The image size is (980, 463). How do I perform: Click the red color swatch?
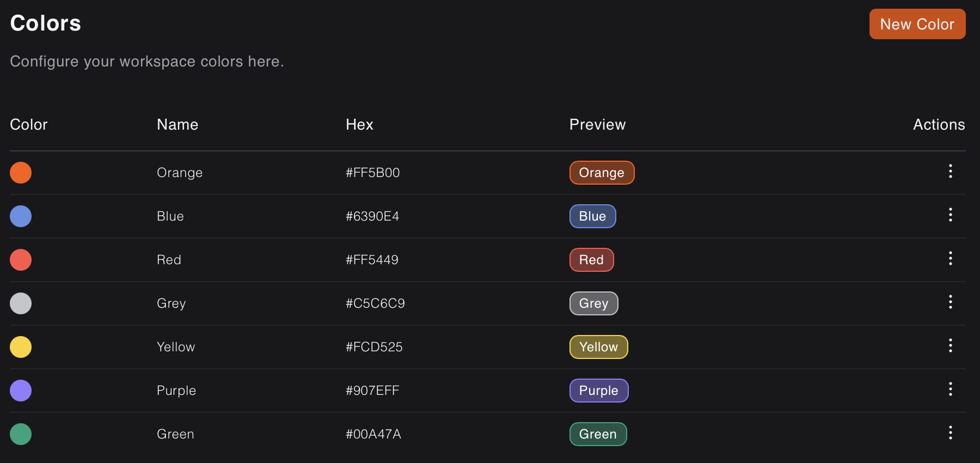tap(21, 260)
